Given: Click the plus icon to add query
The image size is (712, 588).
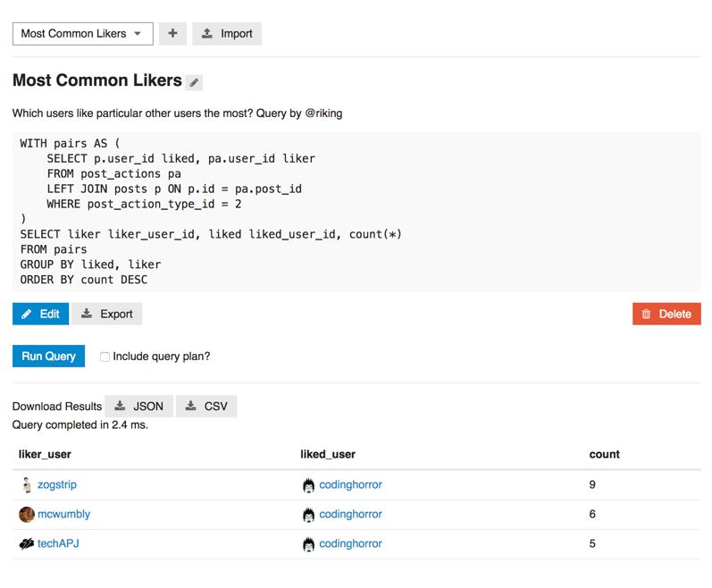Looking at the screenshot, I should [x=172, y=34].
